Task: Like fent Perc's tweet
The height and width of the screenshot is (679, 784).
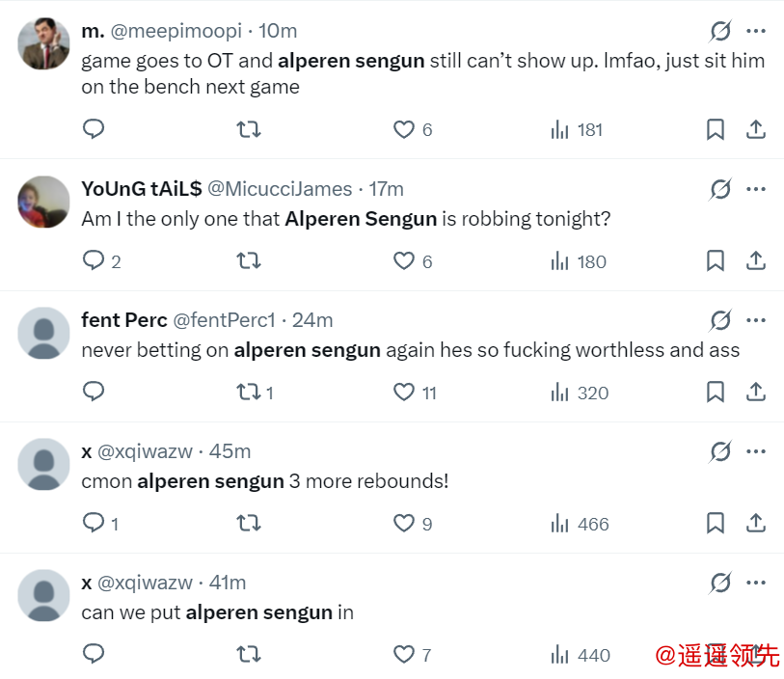Action: (x=404, y=393)
